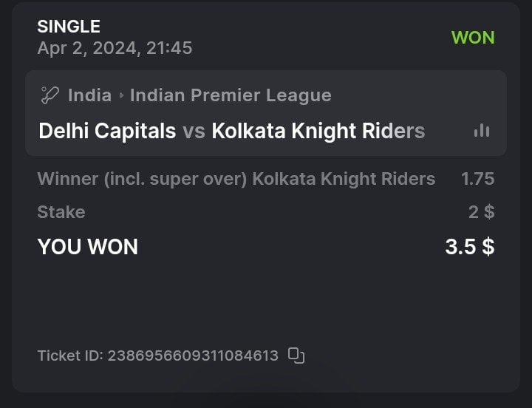Click the cricket sport icon
The width and height of the screenshot is (532, 408).
(x=49, y=95)
